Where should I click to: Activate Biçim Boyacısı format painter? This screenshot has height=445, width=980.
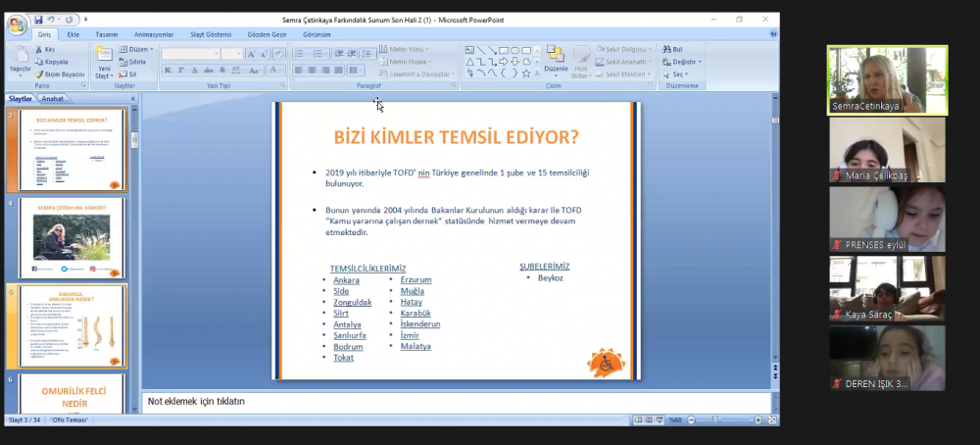click(60, 74)
